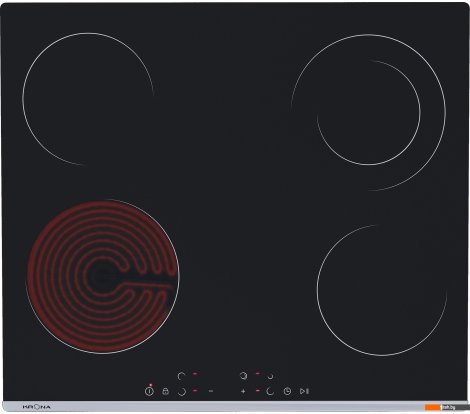470x414 pixels.
Task: Tap the front-right zone red level display
Action: 257,390
